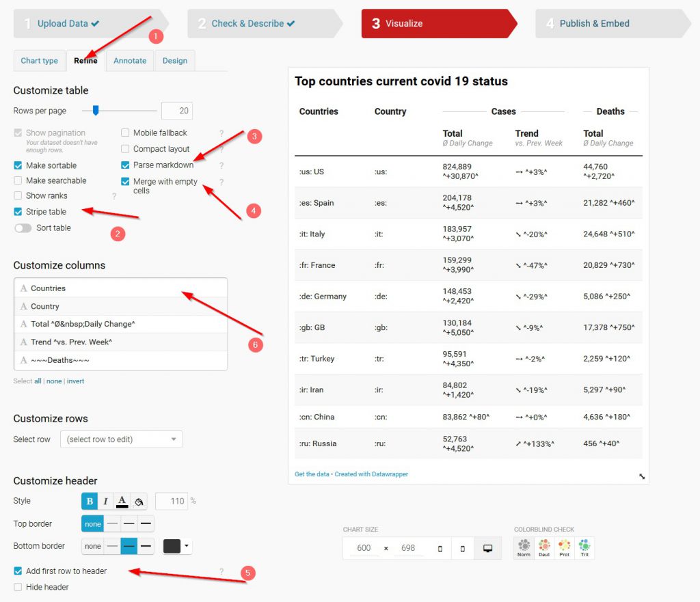Click the Get the data link
700x602 pixels.
tap(312, 474)
